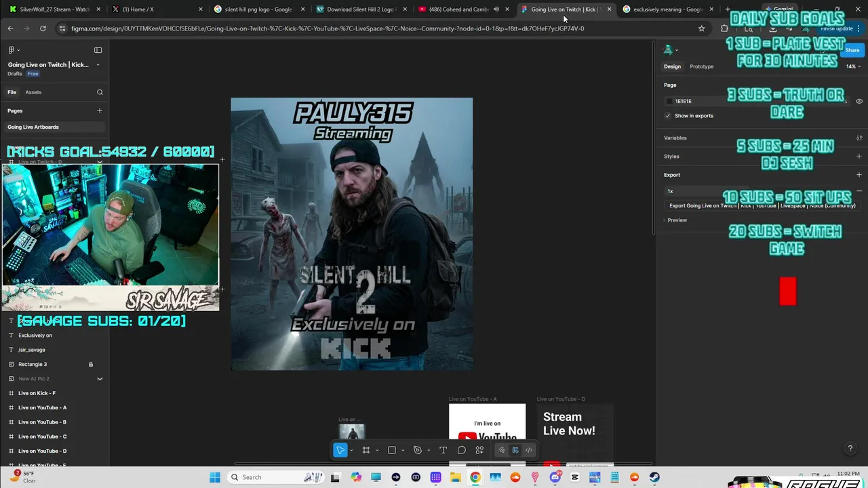
Task: Toggle page background color visibility eye
Action: point(859,101)
